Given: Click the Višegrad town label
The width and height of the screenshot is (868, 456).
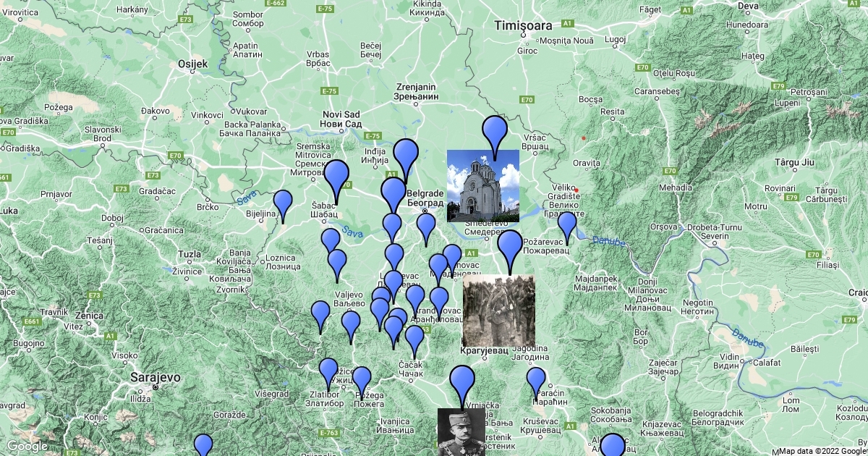Looking at the screenshot, I should pos(272,394).
